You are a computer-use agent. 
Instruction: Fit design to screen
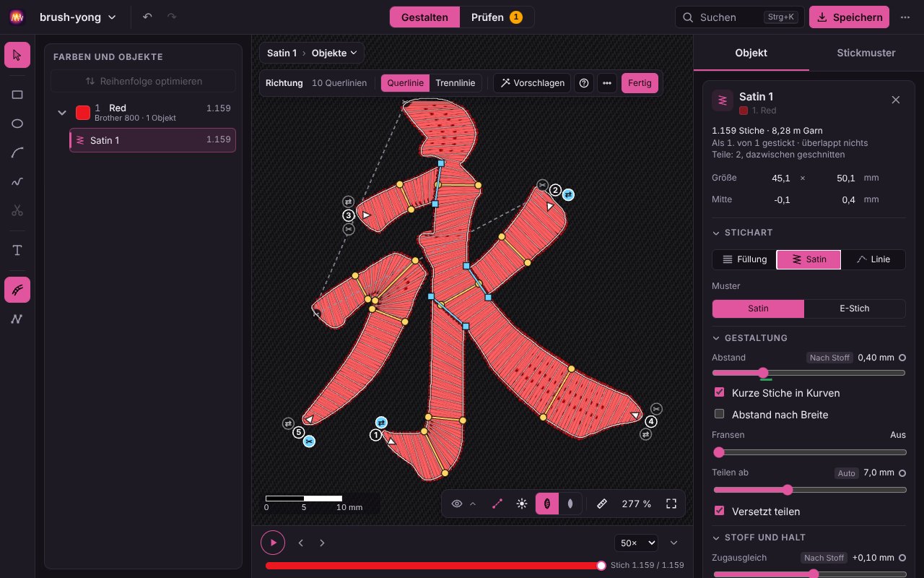671,504
